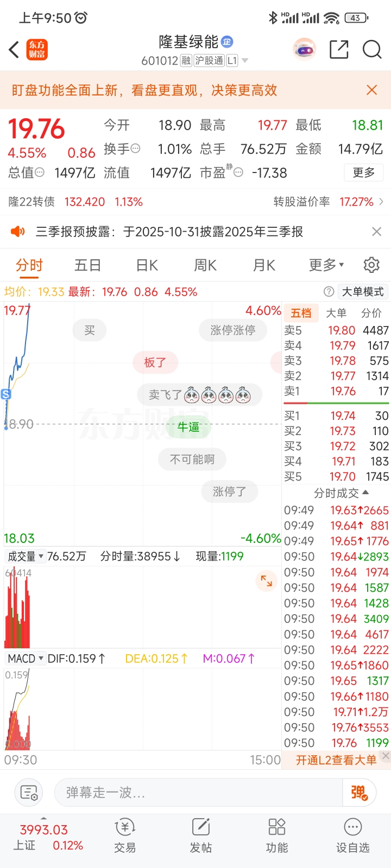
Task: Select the 大单 tab
Action: [x=336, y=312]
